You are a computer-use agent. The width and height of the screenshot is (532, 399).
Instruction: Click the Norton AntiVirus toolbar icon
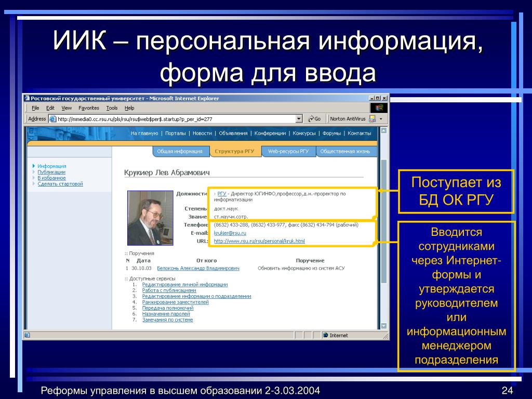pos(372,119)
